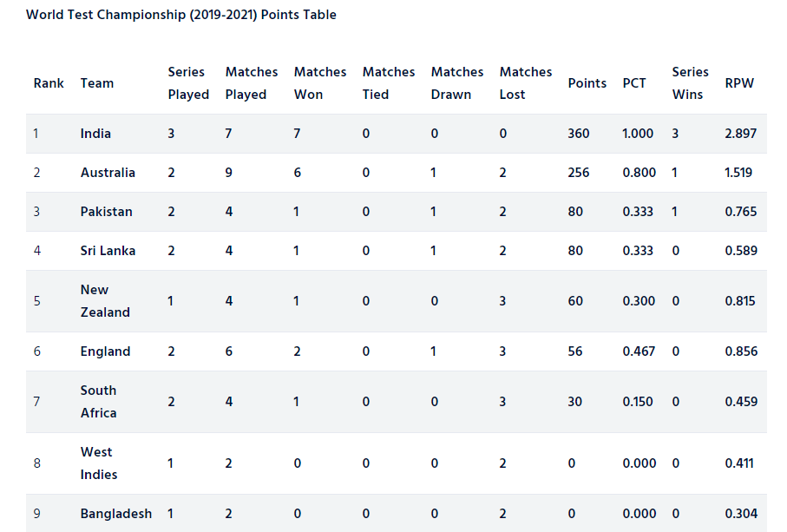Select Pakistan in the Team column

click(107, 212)
